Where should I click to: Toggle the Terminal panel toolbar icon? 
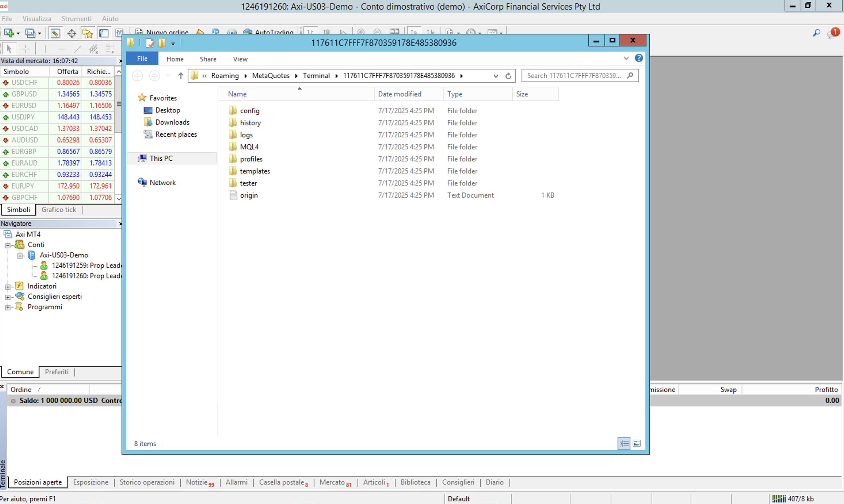tap(103, 33)
